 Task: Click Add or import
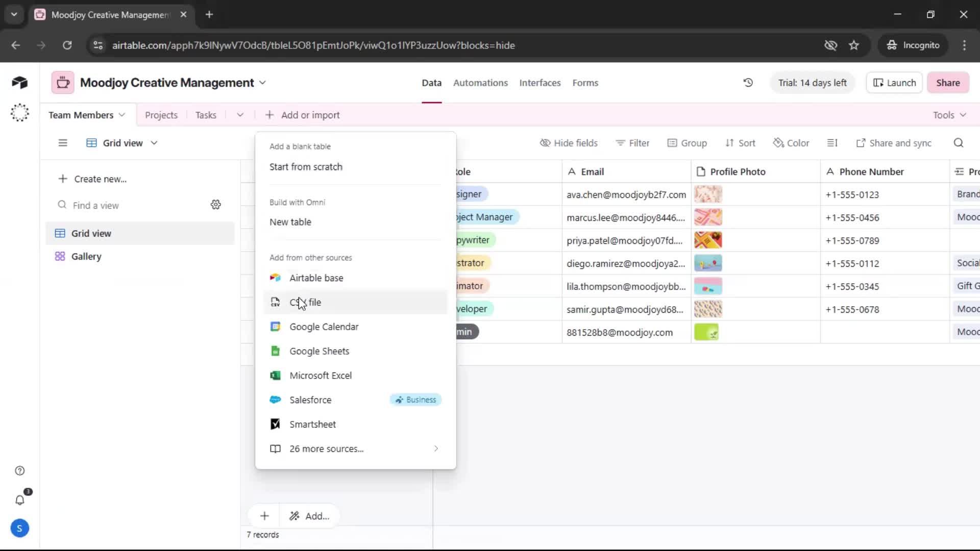click(303, 115)
